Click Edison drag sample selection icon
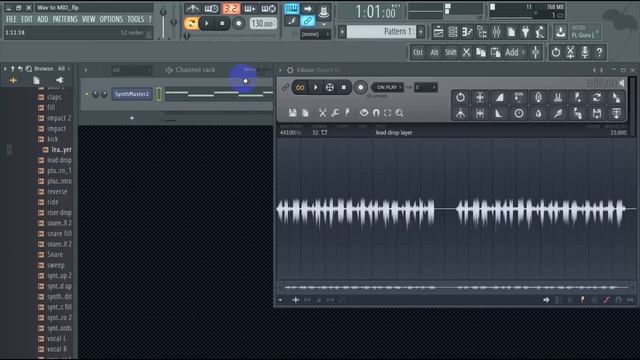The width and height of the screenshot is (640, 360). pyautogui.click(x=616, y=98)
